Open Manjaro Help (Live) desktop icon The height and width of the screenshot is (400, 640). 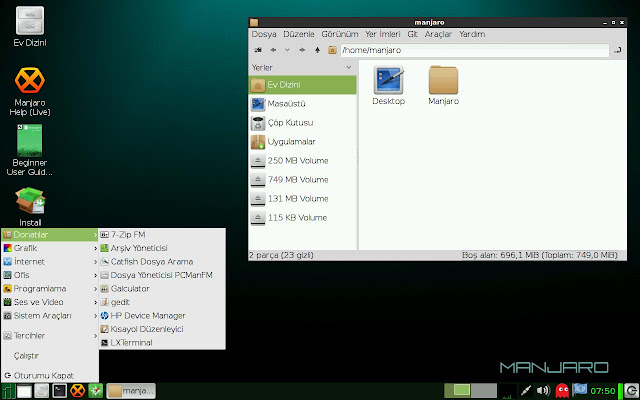(x=30, y=91)
